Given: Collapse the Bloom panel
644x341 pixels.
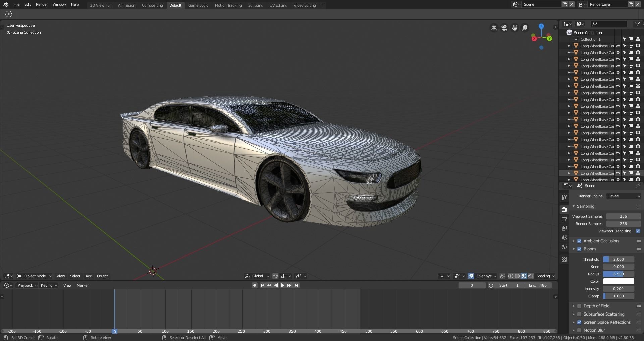Looking at the screenshot, I should point(574,249).
